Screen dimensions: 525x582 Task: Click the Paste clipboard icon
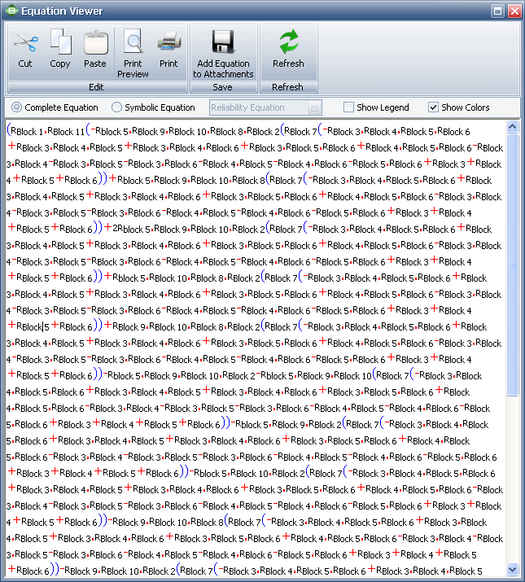click(x=95, y=43)
